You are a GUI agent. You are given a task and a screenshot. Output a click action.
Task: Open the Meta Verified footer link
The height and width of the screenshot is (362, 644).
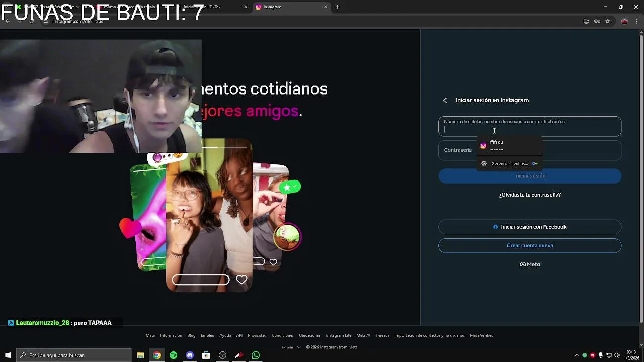click(x=481, y=335)
